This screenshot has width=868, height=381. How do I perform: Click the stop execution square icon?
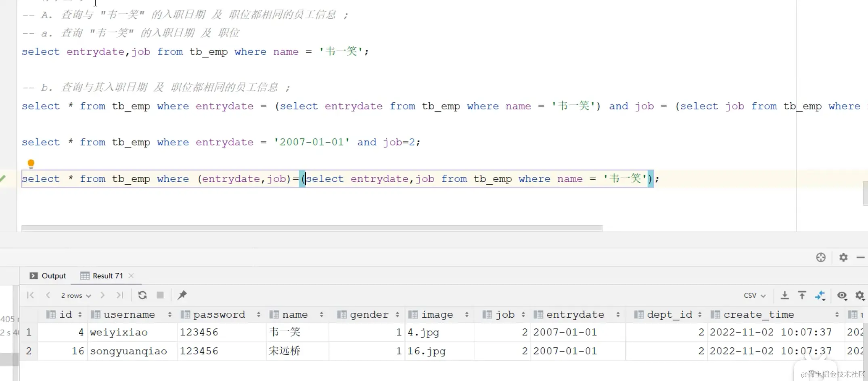pyautogui.click(x=160, y=295)
